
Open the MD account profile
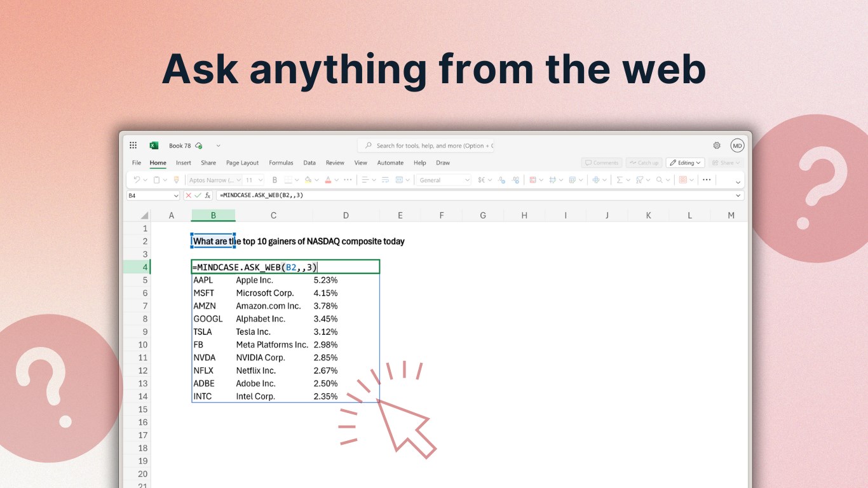(737, 146)
